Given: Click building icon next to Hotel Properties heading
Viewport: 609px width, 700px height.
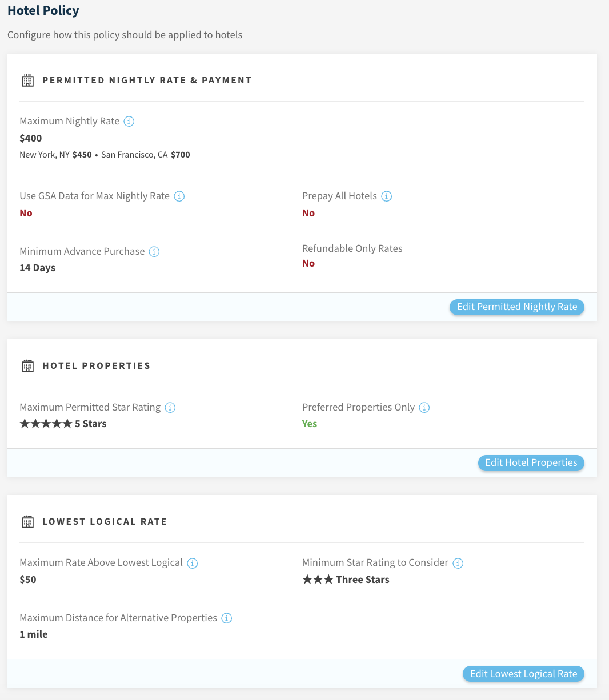Looking at the screenshot, I should coord(27,366).
